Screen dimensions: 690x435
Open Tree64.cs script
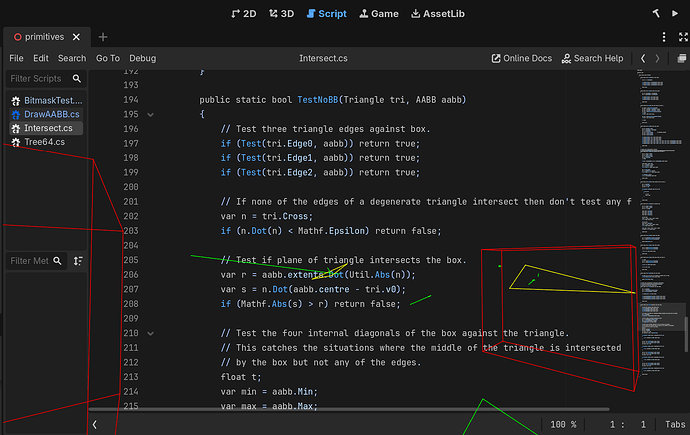click(44, 142)
